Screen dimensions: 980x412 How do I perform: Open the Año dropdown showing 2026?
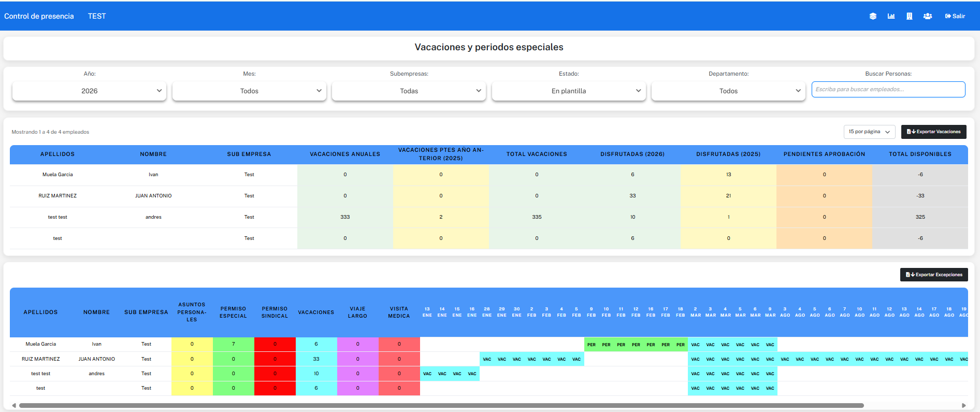[x=89, y=91]
